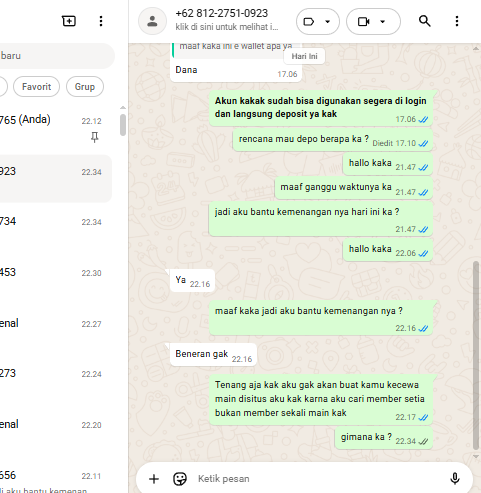Click the received 'Ya' message
The height and width of the screenshot is (493, 481).
pyautogui.click(x=192, y=281)
